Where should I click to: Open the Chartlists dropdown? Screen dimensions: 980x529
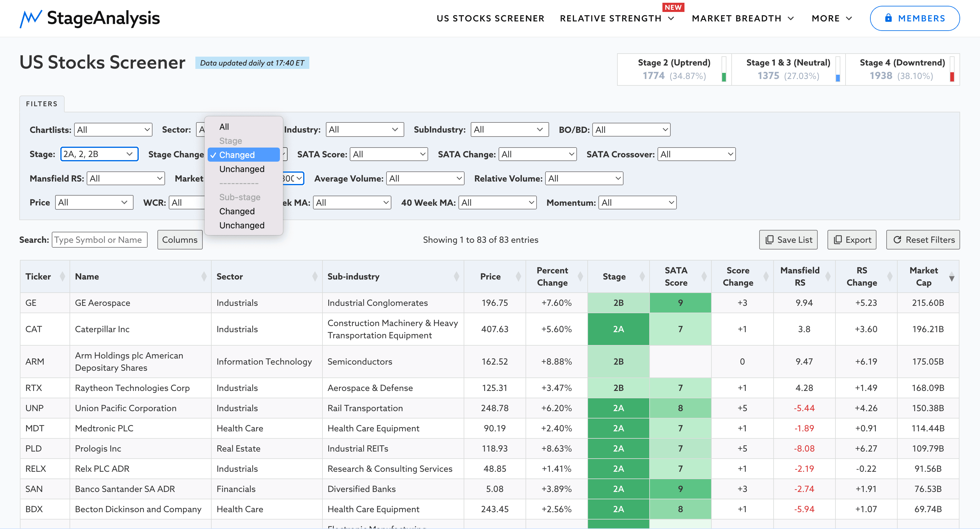(113, 130)
